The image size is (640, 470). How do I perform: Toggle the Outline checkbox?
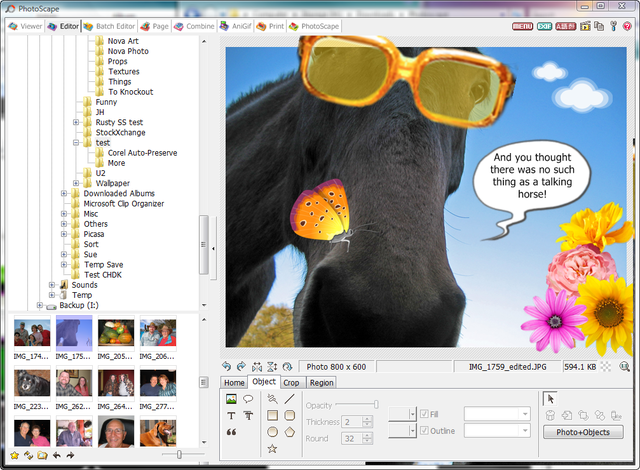(424, 430)
